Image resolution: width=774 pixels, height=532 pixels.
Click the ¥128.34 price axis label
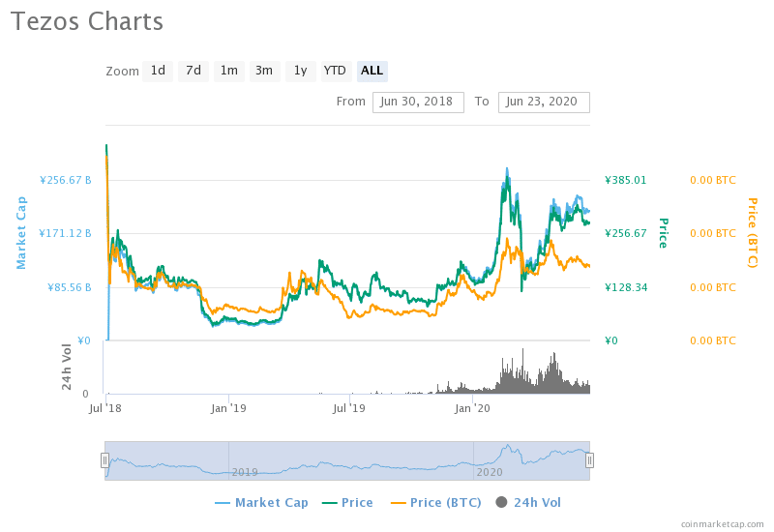coord(626,287)
